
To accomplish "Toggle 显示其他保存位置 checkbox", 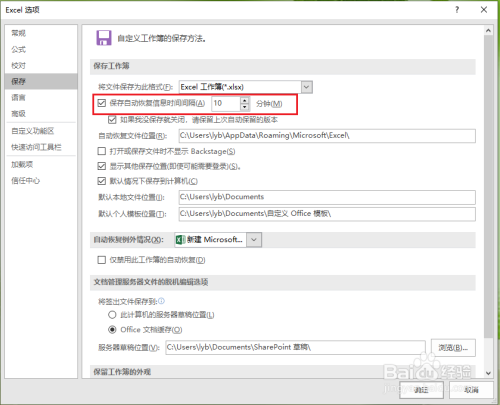I will point(102,166).
